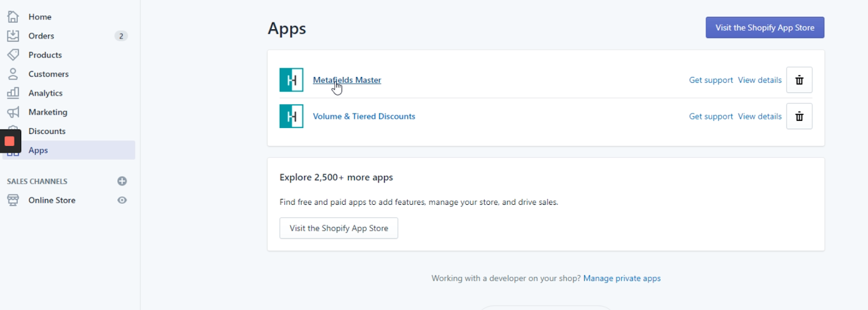Click the Marketing megaphone icon

13,112
